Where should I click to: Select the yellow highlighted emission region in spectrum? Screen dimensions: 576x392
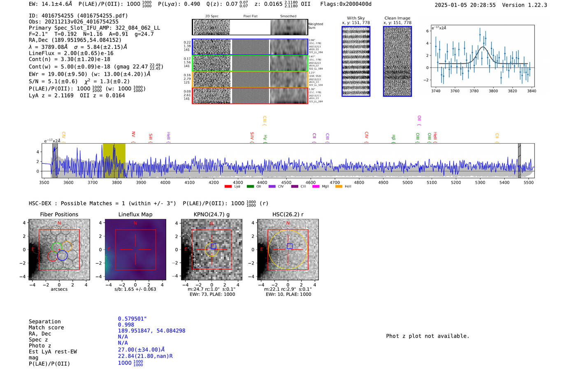114,161
